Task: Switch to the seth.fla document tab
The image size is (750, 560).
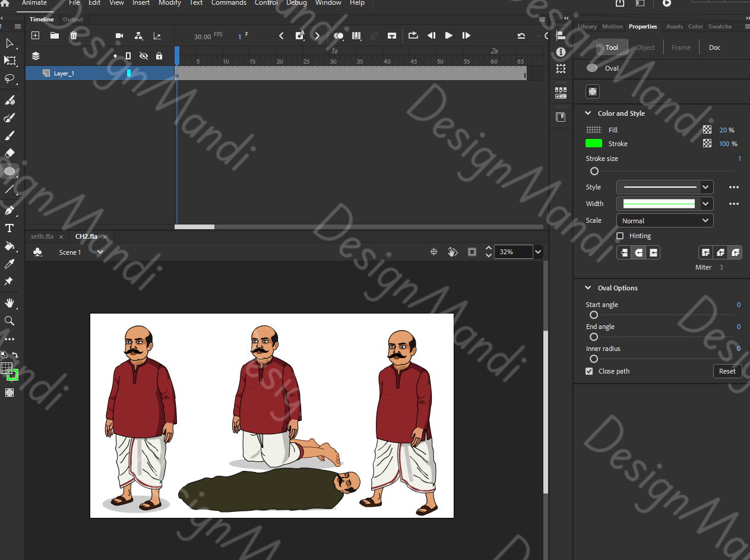Action: pos(42,236)
